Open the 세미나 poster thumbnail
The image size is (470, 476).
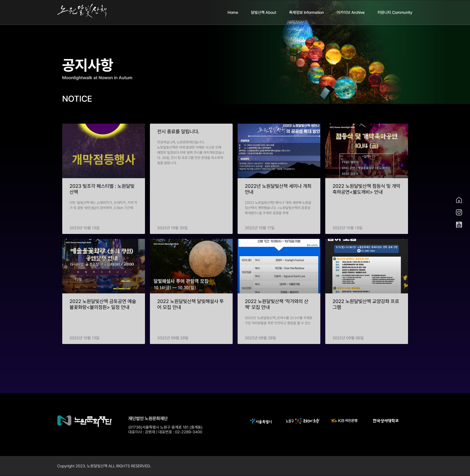click(279, 151)
